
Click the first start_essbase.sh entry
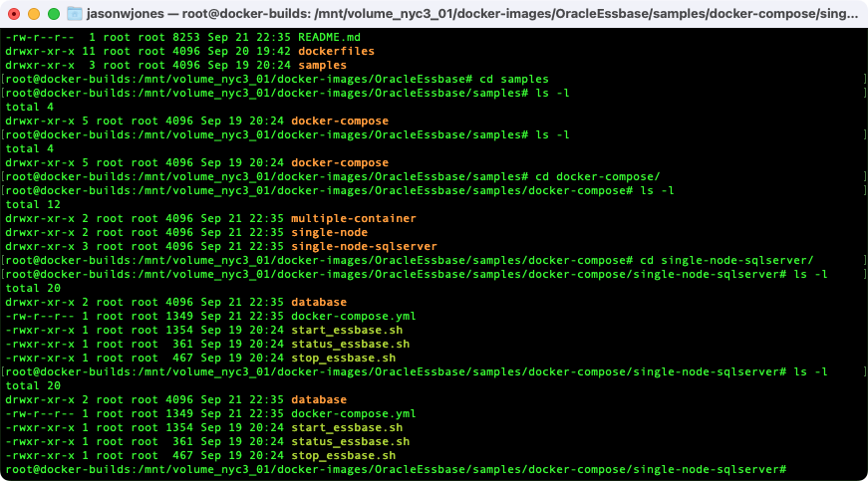tap(347, 330)
